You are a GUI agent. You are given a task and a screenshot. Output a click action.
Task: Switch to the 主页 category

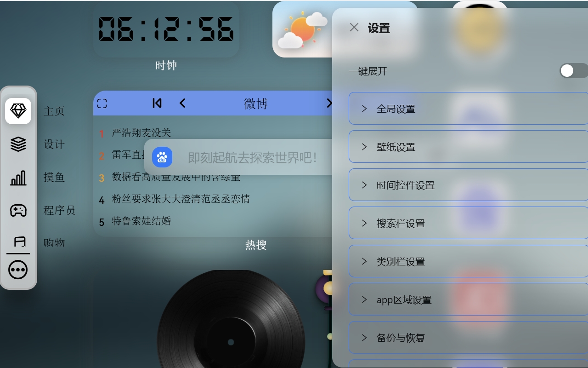pyautogui.click(x=54, y=111)
